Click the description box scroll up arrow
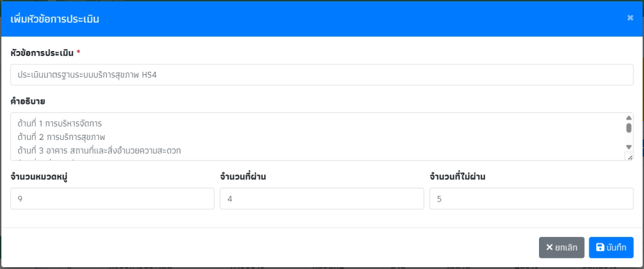This screenshot has height=269, width=644. click(x=628, y=118)
